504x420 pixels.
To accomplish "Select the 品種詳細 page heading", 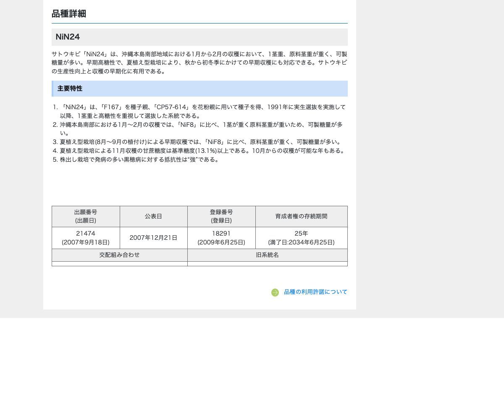I will coord(68,14).
